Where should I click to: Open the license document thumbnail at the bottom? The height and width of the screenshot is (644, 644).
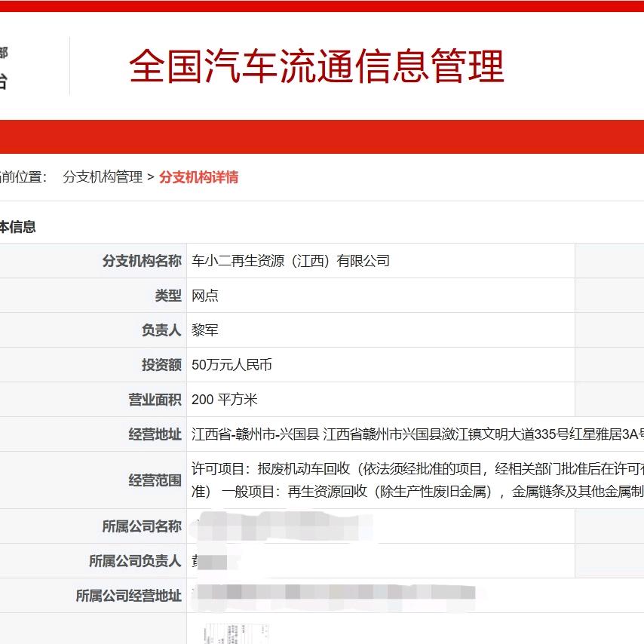pyautogui.click(x=237, y=633)
